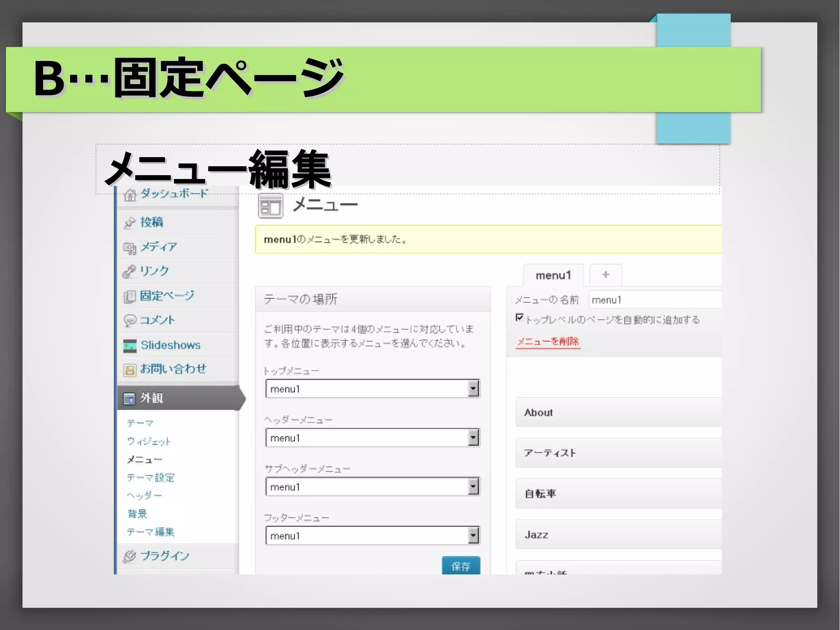Click the appearance icon beside 外観
This screenshot has width=840, height=630.
129,398
